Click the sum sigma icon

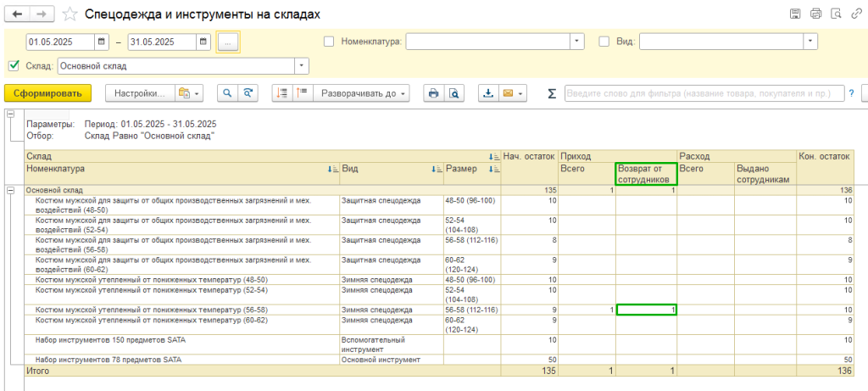[x=552, y=93]
